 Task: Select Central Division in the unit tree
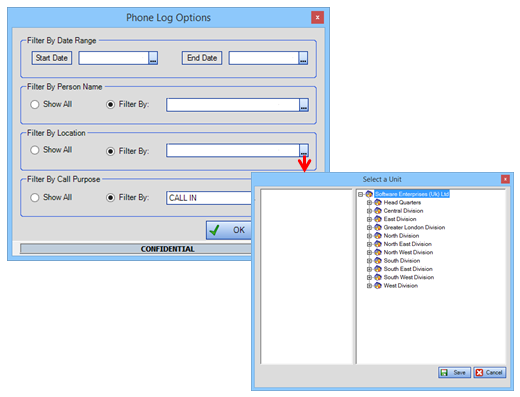pos(403,211)
